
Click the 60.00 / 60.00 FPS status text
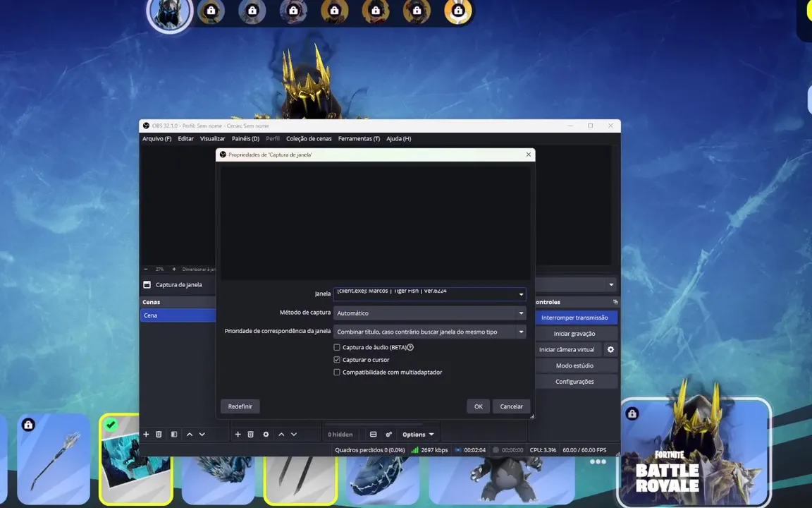pos(584,450)
